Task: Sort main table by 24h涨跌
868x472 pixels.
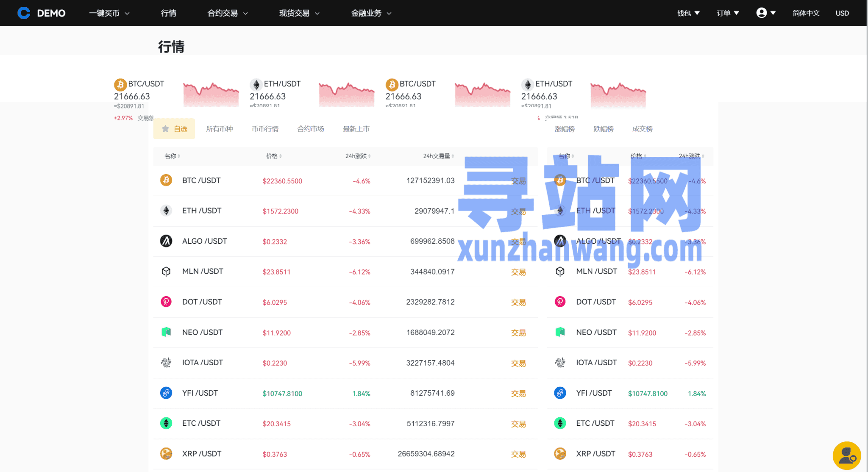Action: pyautogui.click(x=358, y=156)
